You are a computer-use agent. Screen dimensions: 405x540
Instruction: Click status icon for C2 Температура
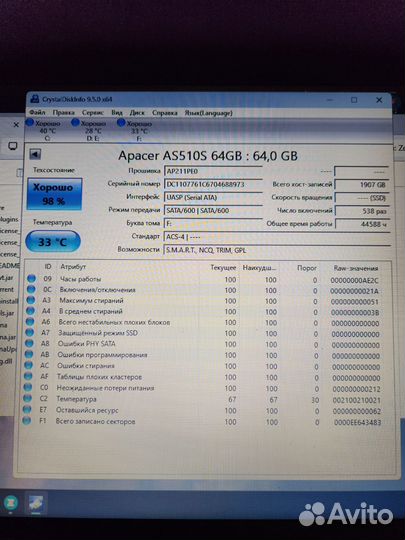click(28, 398)
